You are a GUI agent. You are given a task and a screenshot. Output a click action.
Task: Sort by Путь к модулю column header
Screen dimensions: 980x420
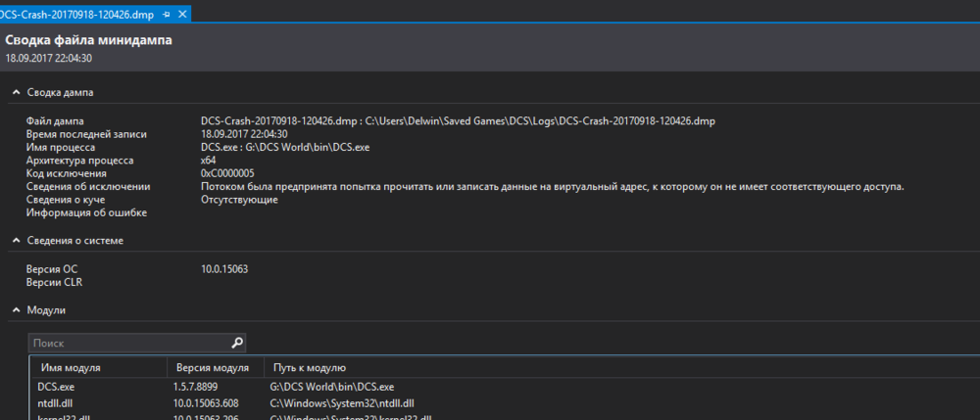point(309,367)
